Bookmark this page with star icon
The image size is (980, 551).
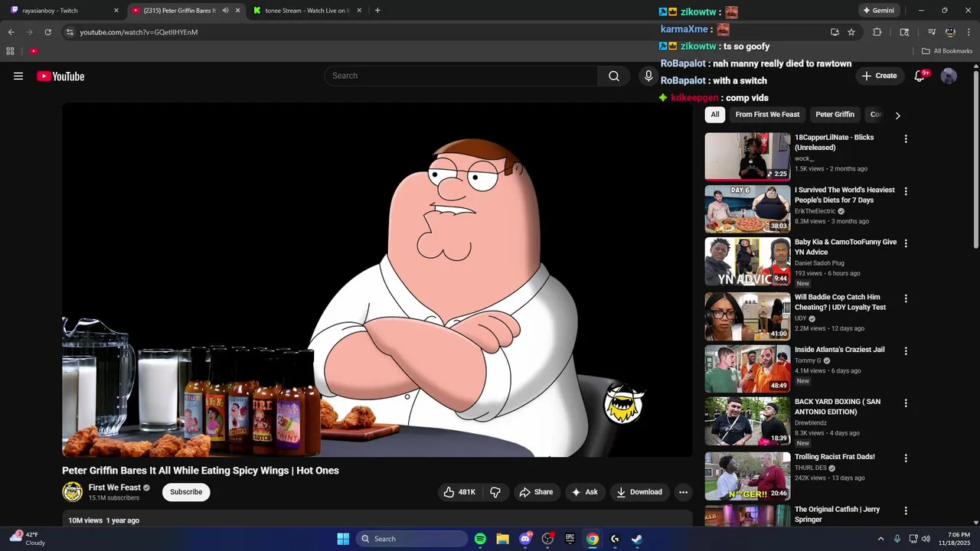coord(851,32)
